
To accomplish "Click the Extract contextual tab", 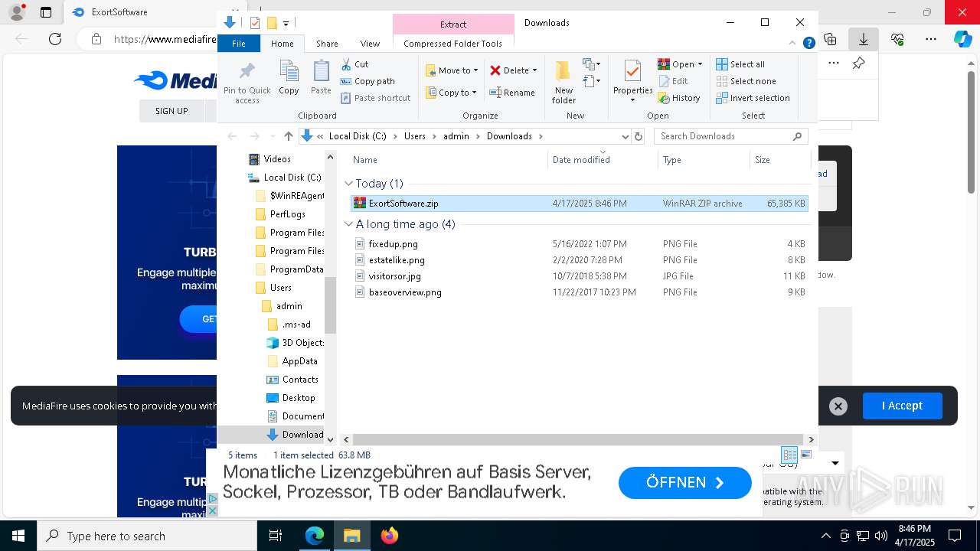I will coord(453,24).
